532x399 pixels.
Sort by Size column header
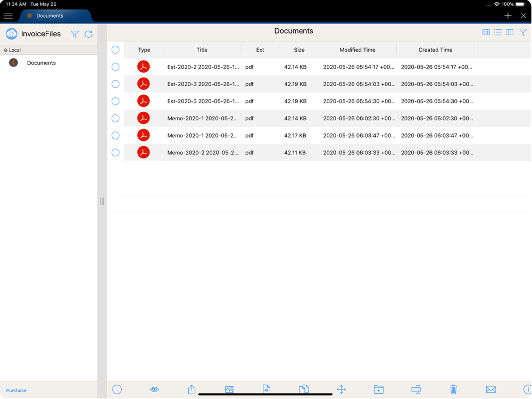(299, 50)
